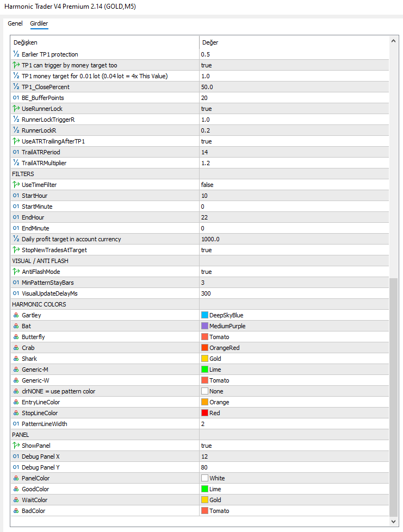
Task: Open the Shark Gold color dropdown
Action: click(x=294, y=359)
